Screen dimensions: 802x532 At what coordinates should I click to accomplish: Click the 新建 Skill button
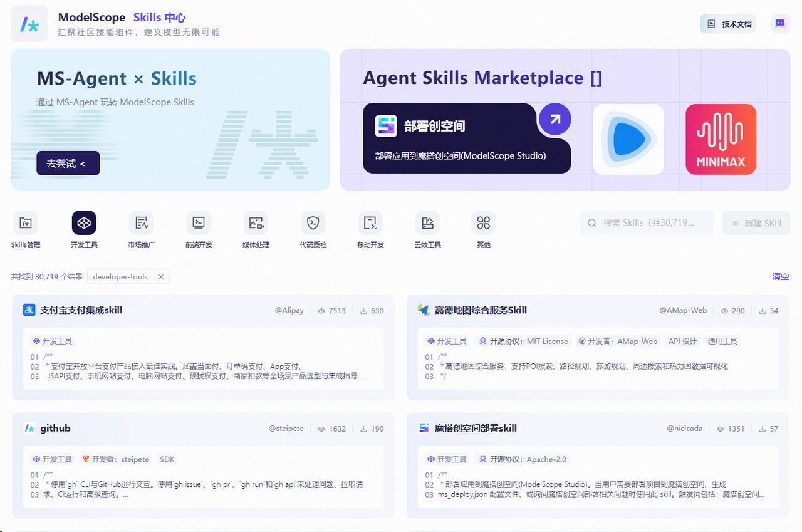(x=756, y=222)
